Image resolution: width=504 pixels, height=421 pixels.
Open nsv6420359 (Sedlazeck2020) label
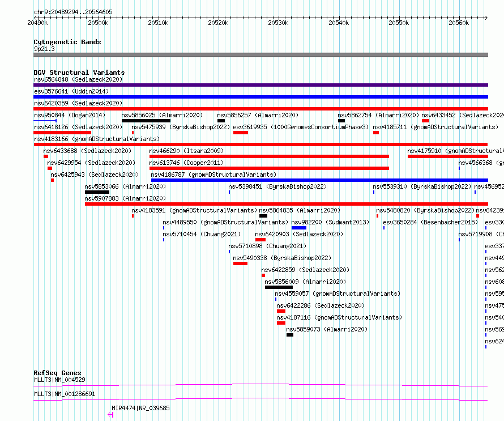click(x=78, y=103)
